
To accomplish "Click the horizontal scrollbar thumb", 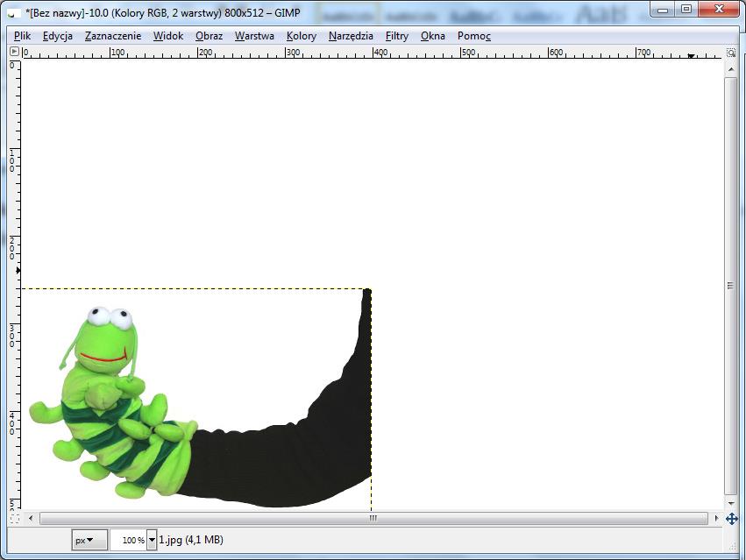I will tap(373, 518).
